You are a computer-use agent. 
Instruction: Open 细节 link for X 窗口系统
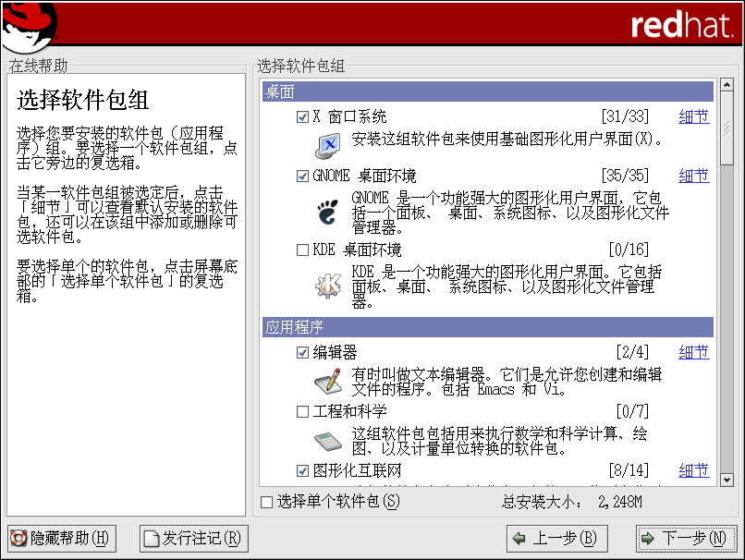pyautogui.click(x=693, y=117)
